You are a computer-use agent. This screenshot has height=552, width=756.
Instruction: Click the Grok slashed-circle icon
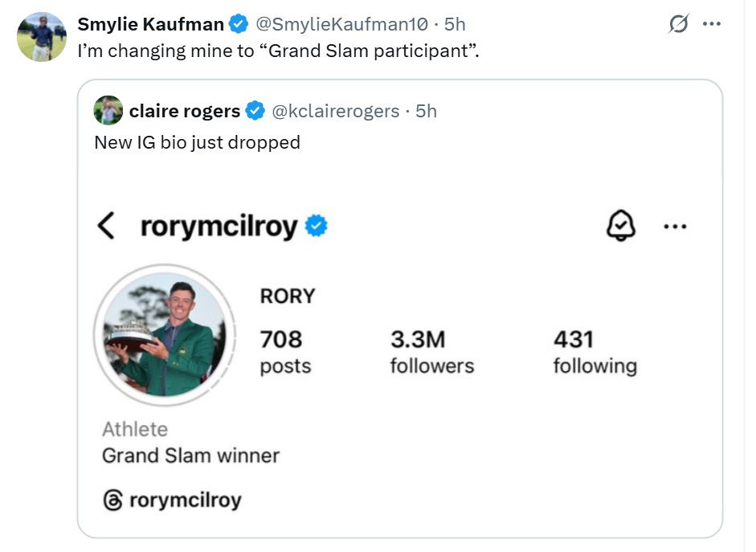pos(679,25)
